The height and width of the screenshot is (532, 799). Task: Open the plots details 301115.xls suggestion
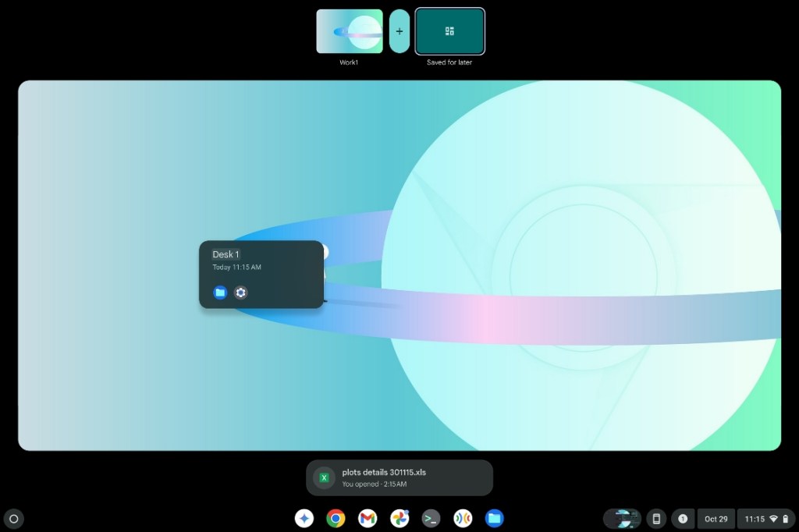click(x=399, y=477)
